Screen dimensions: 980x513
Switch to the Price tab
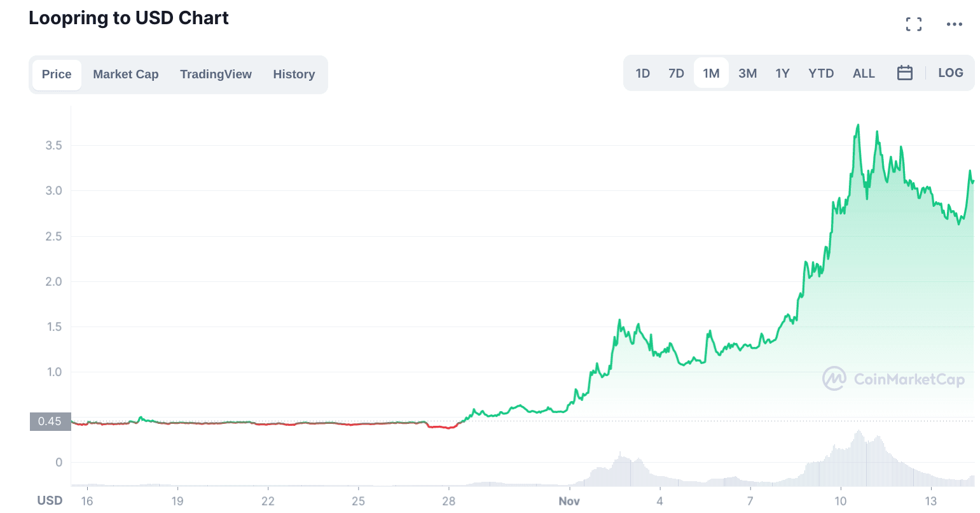click(x=57, y=74)
